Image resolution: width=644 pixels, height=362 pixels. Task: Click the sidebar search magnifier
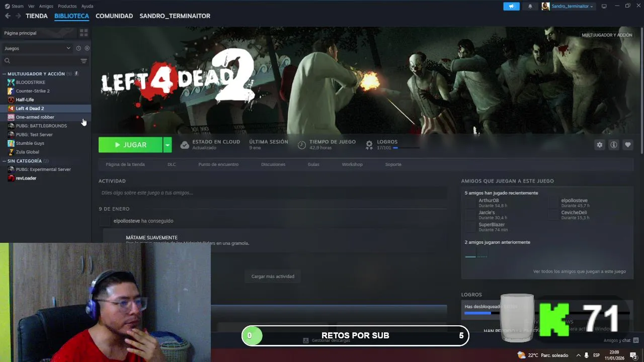(7, 61)
